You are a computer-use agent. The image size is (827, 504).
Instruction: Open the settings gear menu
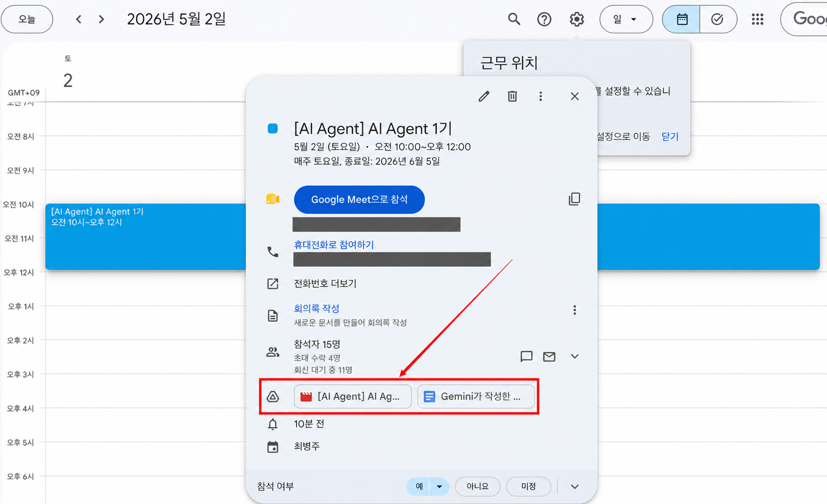coord(577,20)
